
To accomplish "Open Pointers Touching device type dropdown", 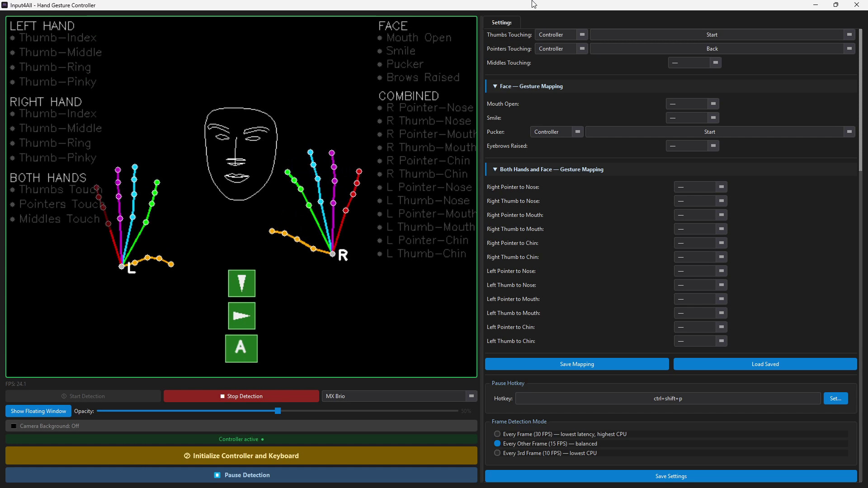I will coord(561,49).
